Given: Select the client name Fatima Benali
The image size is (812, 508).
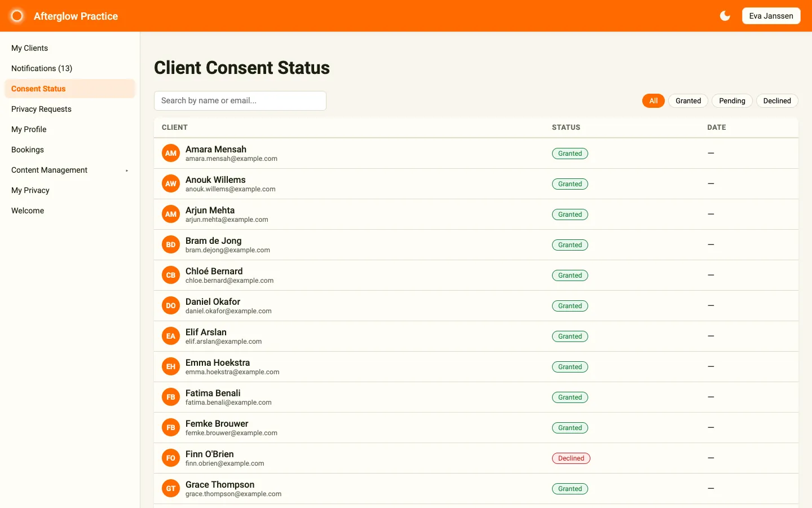Looking at the screenshot, I should pyautogui.click(x=213, y=393).
